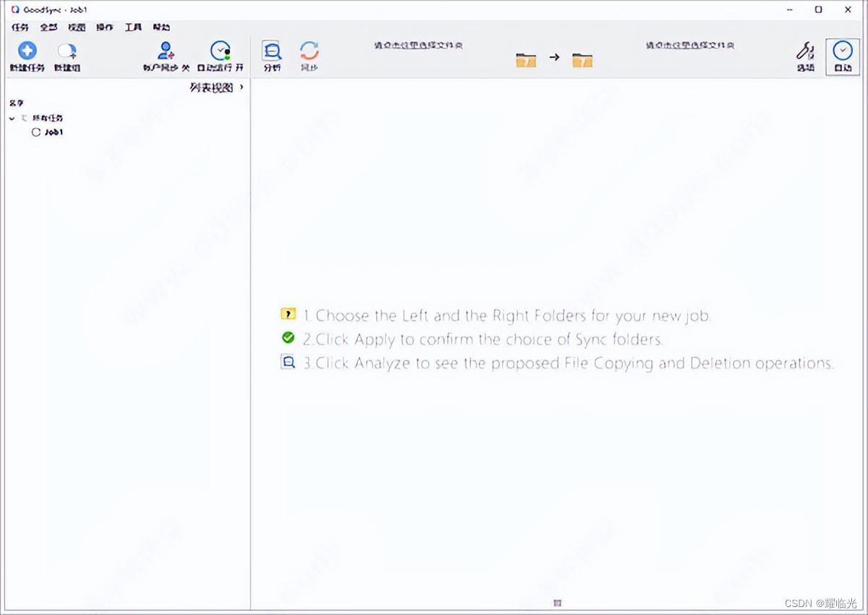
Task: Open the 帐户同步 account sync option
Action: click(166, 56)
